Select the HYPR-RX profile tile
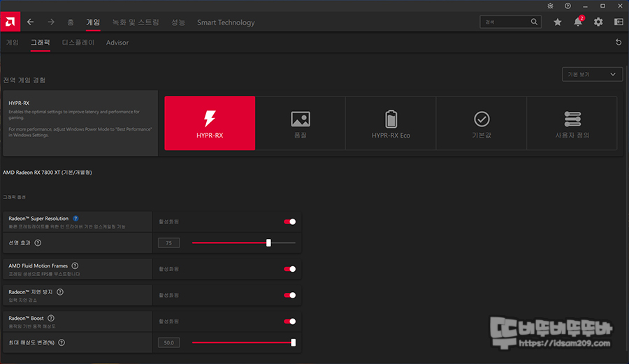629x364 pixels. (210, 123)
